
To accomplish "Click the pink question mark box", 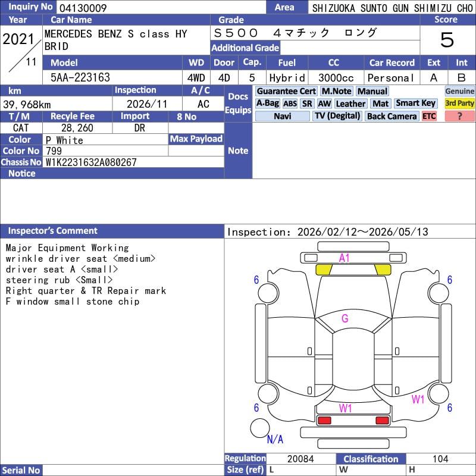I will [459, 117].
